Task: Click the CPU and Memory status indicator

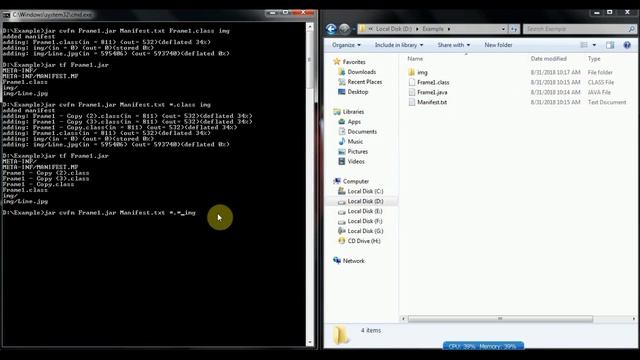Action: coord(483,346)
